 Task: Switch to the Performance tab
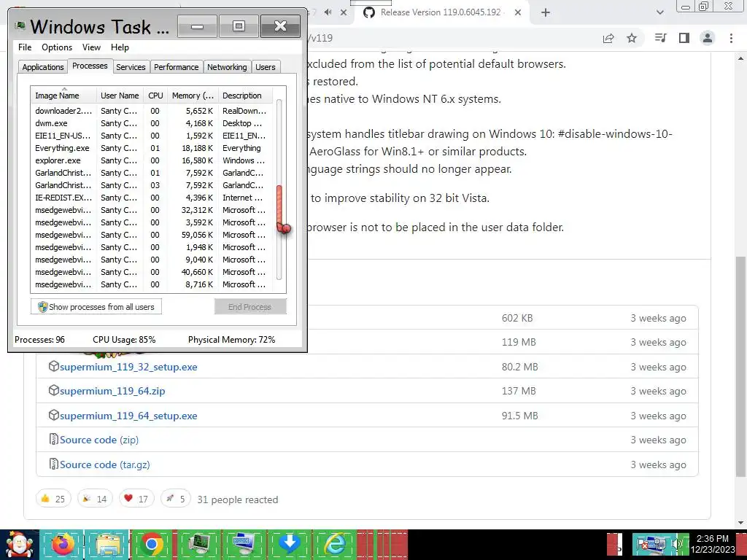177,67
